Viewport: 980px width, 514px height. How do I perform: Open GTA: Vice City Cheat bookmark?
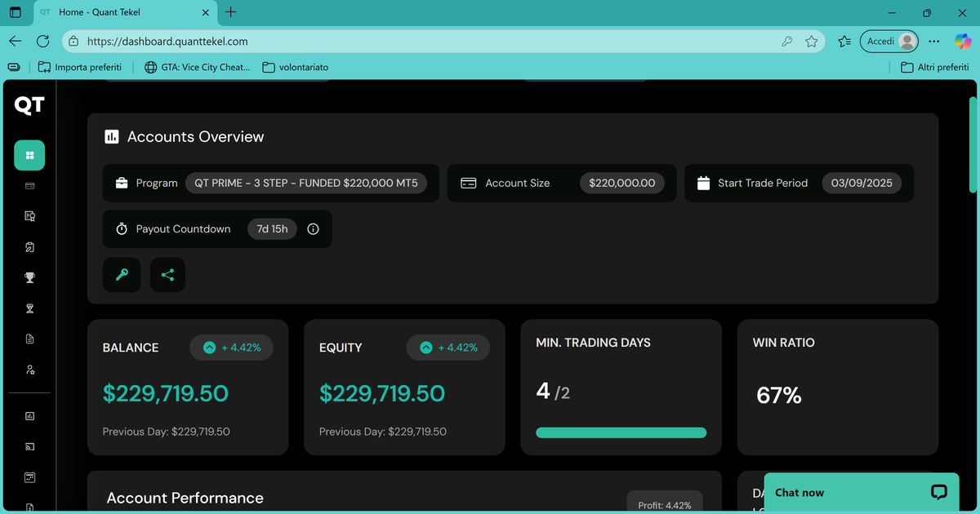(x=197, y=67)
